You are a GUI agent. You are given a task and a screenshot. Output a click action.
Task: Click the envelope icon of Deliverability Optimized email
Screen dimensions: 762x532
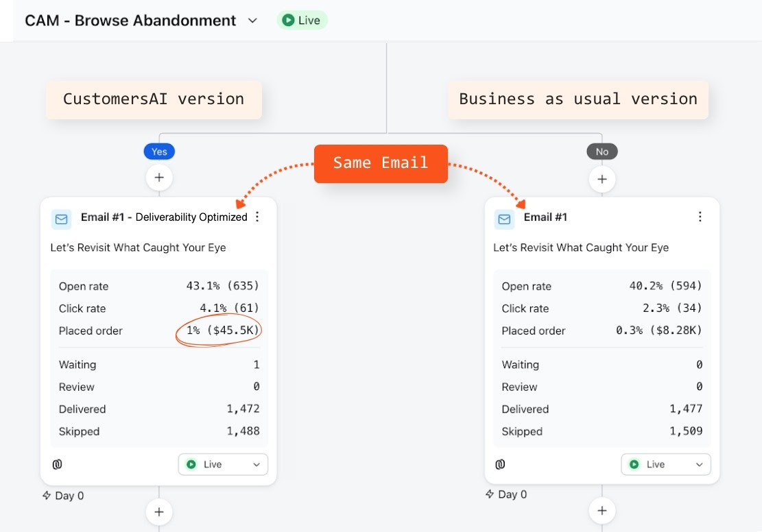(61, 219)
